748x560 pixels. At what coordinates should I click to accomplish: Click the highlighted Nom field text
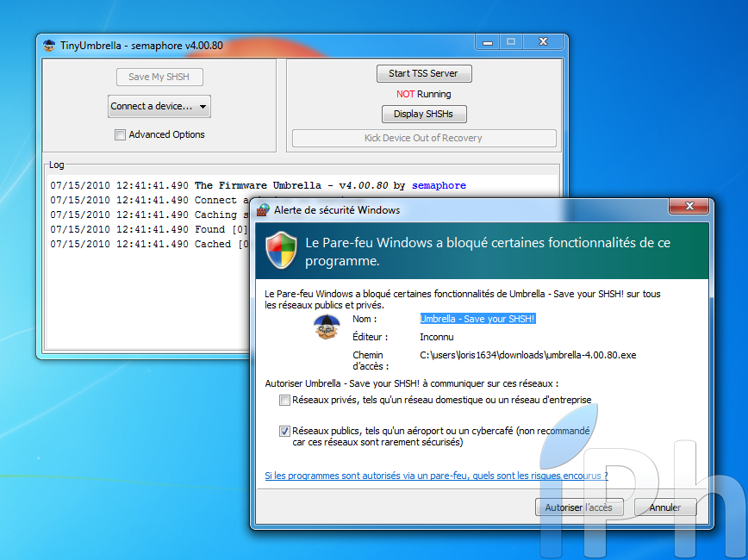pyautogui.click(x=477, y=319)
